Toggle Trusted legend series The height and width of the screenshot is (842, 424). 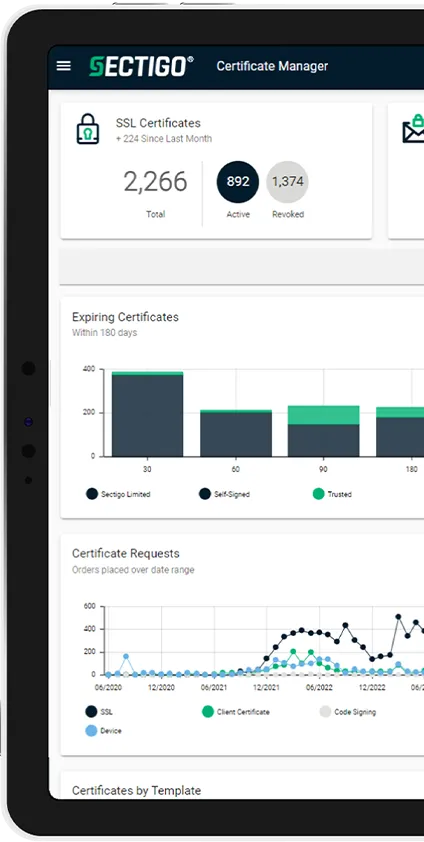point(332,494)
